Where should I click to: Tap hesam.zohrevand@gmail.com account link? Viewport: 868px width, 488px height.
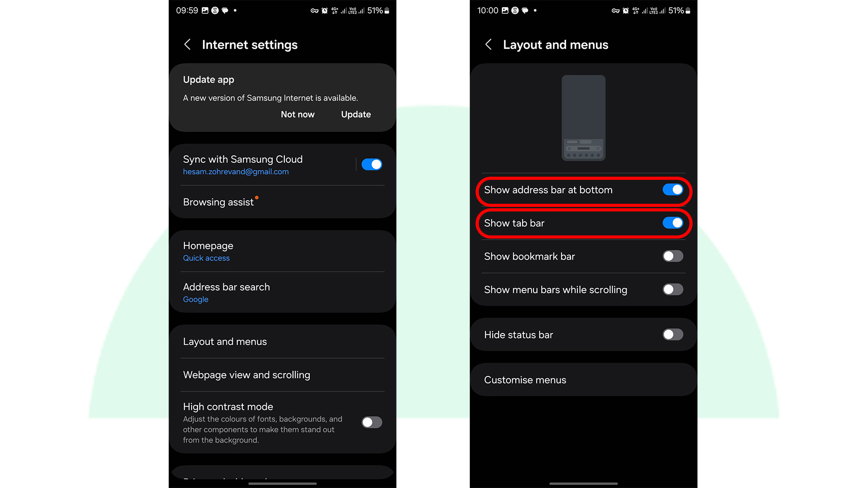235,172
